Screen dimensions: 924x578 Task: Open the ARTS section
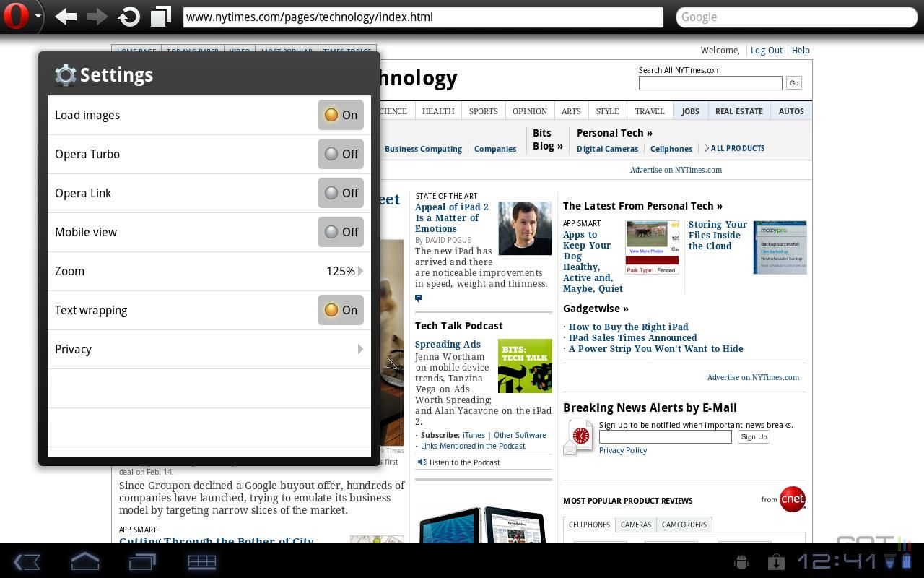coord(571,111)
